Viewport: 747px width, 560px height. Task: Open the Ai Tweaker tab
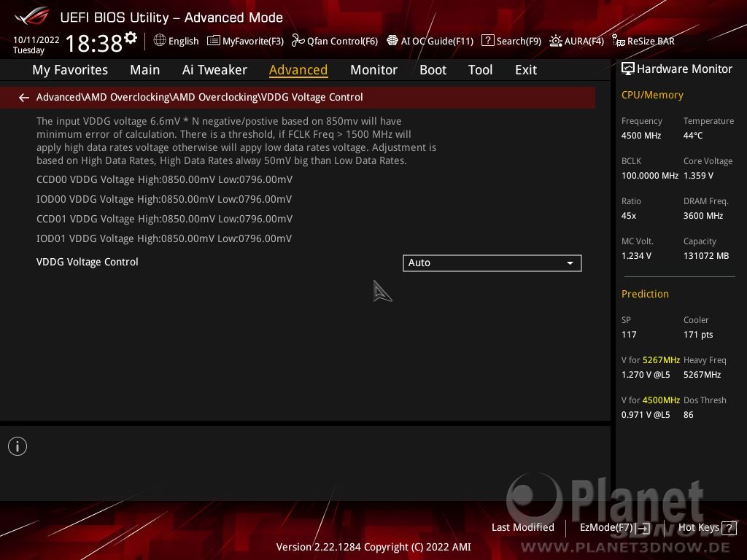[x=214, y=70]
